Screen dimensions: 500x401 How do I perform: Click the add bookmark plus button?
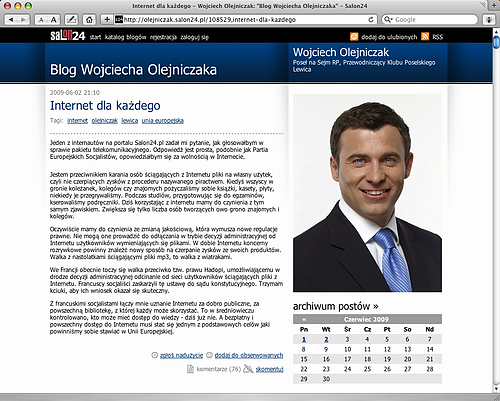point(107,20)
